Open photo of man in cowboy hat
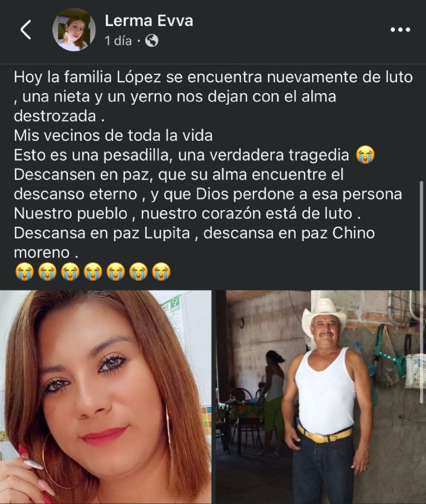The height and width of the screenshot is (504, 426). click(321, 397)
